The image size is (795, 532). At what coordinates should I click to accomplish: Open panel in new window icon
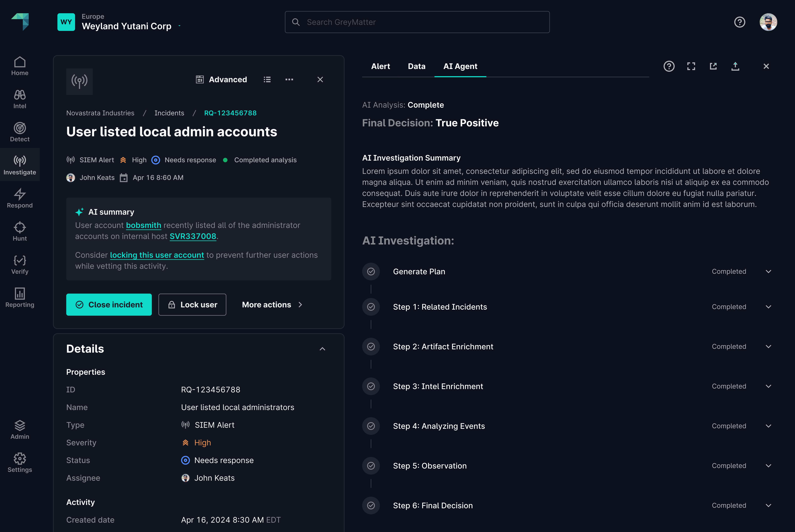coord(713,66)
